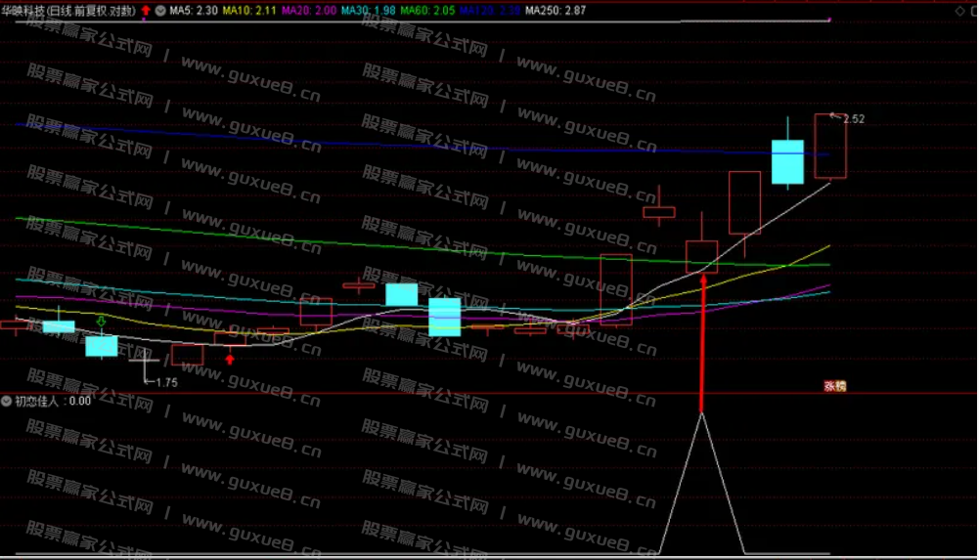
Task: Select the cyan MA30 label
Action: 369,11
